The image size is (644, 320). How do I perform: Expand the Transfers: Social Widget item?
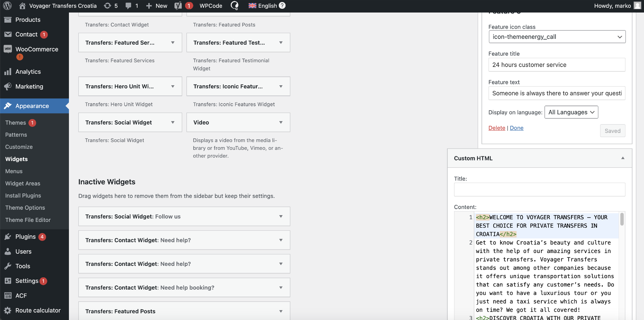[173, 122]
